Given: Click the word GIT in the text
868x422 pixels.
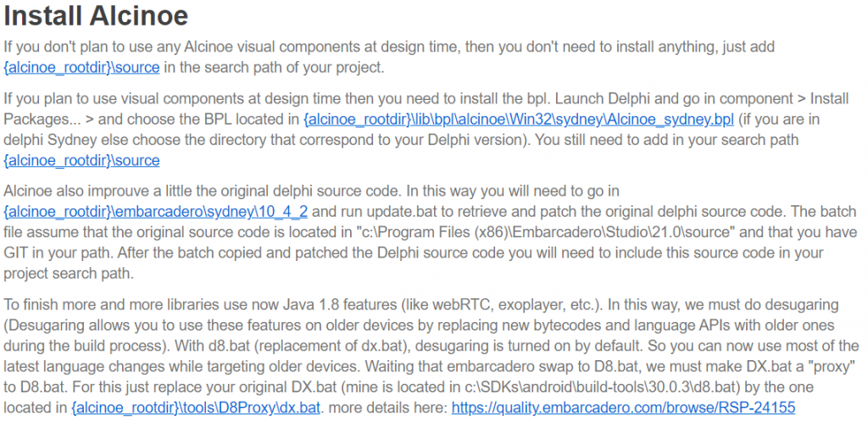Looking at the screenshot, I should 20,253.
